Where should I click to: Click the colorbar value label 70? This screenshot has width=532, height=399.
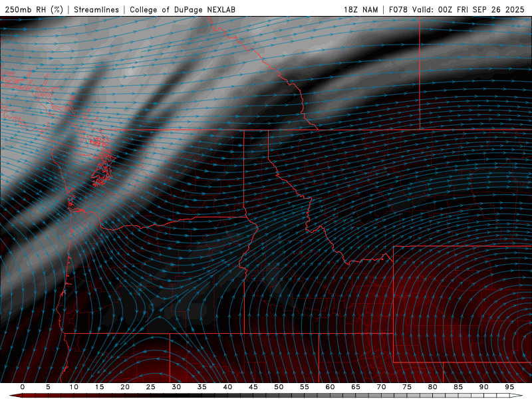[x=381, y=387]
